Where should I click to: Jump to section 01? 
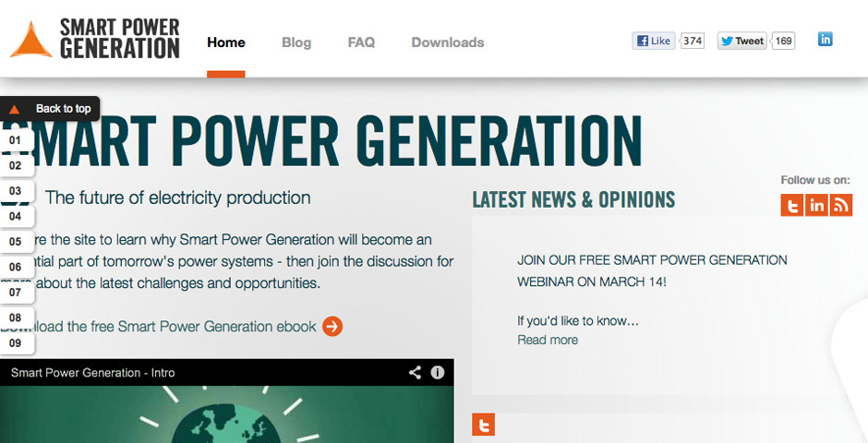pyautogui.click(x=16, y=140)
